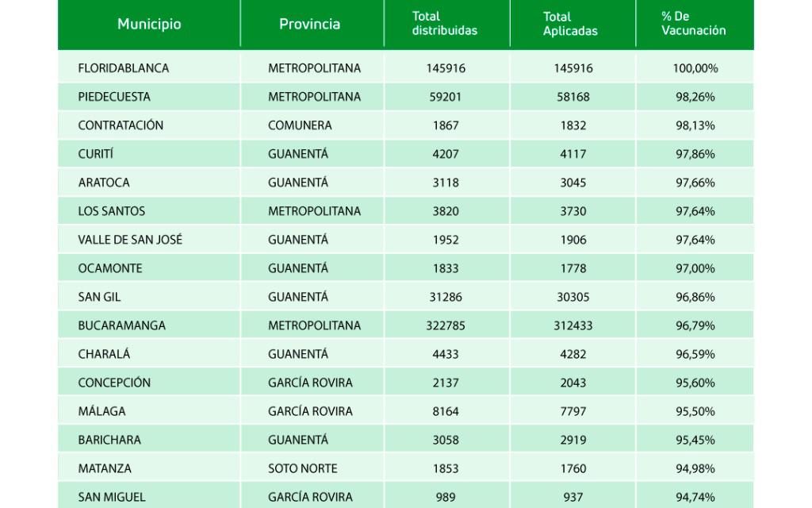Click the 30305 applied value for SAN GIL
Image resolution: width=812 pixels, height=508 pixels.
coord(573,297)
